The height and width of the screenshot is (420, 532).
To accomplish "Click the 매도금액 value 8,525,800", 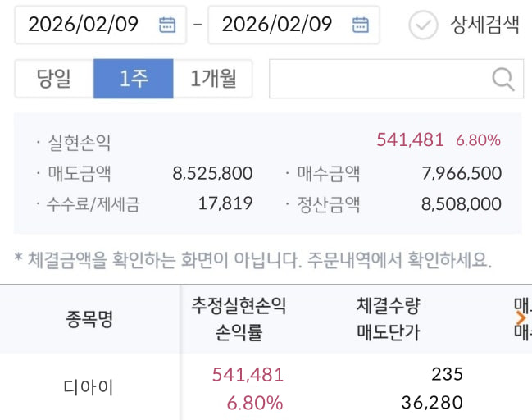I will coord(213,173).
